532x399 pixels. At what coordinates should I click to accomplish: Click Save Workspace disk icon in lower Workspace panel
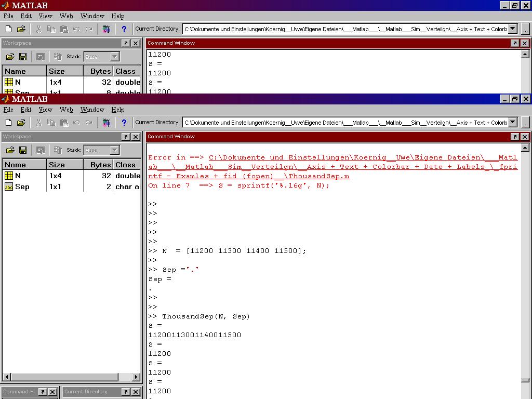pos(23,150)
